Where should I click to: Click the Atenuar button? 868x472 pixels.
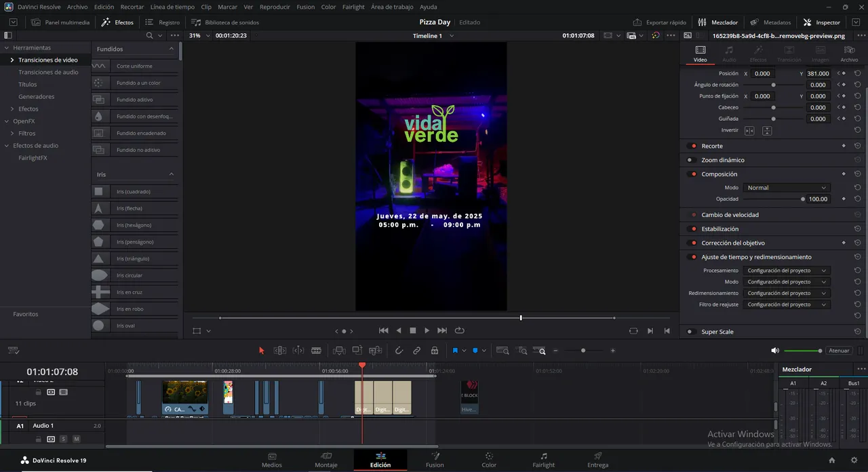[839, 351]
